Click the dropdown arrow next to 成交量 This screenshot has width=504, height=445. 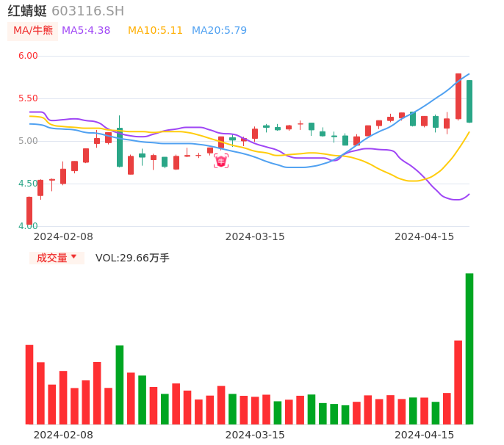point(73,257)
